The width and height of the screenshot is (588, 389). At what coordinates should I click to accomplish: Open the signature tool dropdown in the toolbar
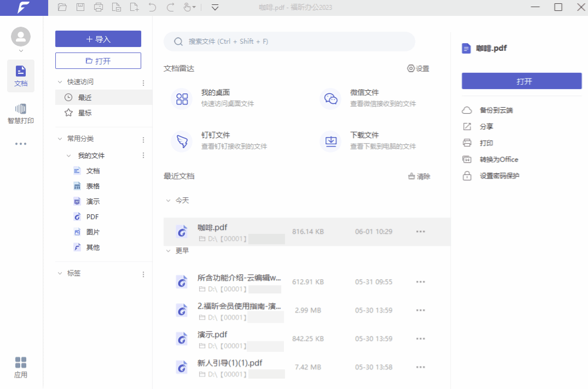coord(189,7)
